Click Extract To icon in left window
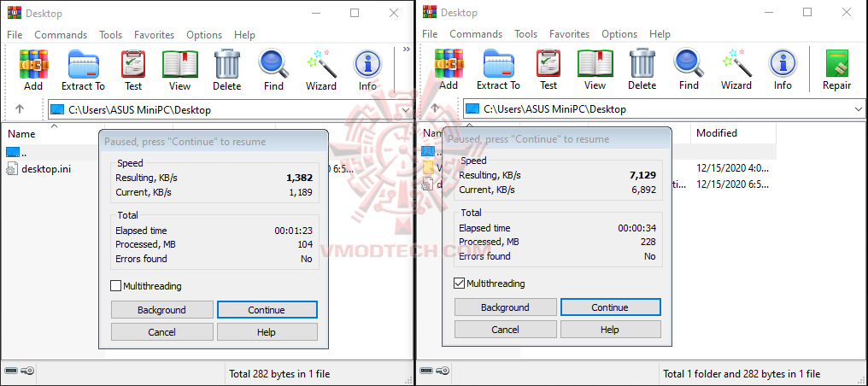The width and height of the screenshot is (868, 386). point(83,64)
